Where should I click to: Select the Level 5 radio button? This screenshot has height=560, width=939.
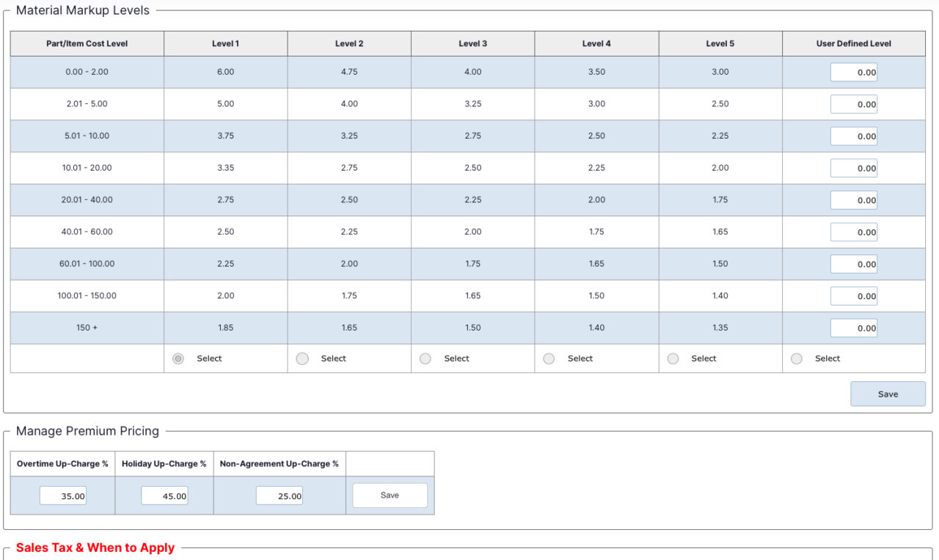673,358
